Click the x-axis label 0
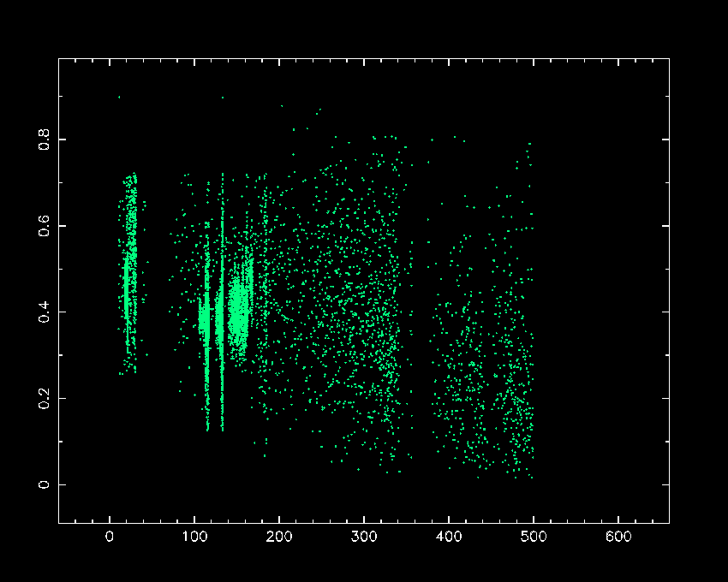This screenshot has width=728, height=582. click(x=110, y=537)
